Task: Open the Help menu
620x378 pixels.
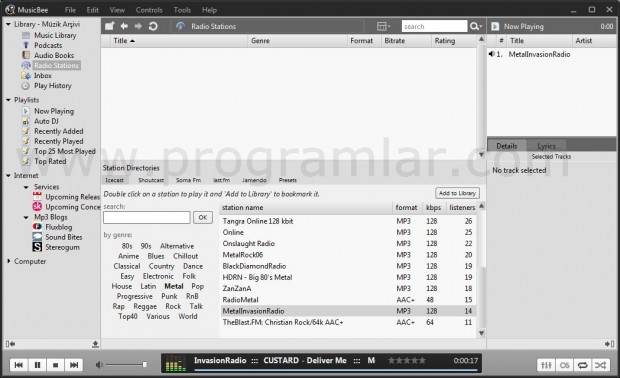Action: (x=209, y=10)
